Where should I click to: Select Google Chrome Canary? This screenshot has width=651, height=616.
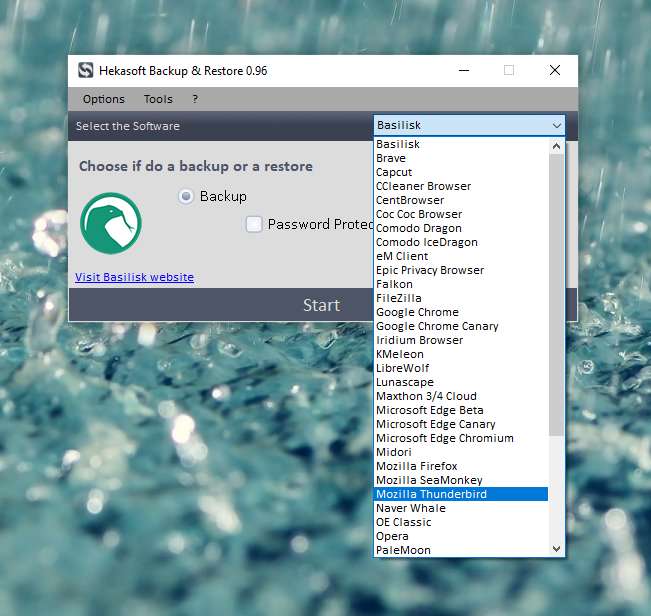(x=461, y=326)
